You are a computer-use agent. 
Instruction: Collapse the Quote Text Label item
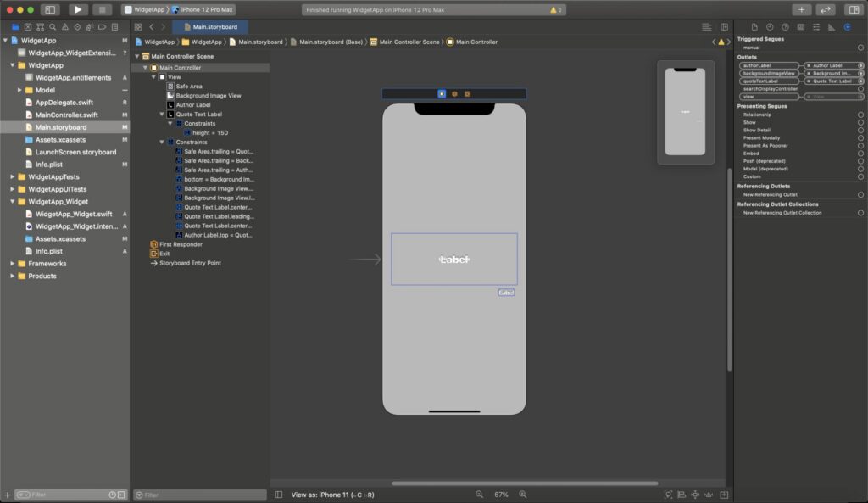pos(162,115)
